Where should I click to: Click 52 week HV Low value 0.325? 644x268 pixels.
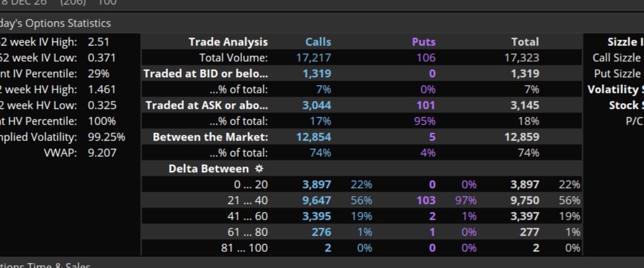pos(102,105)
